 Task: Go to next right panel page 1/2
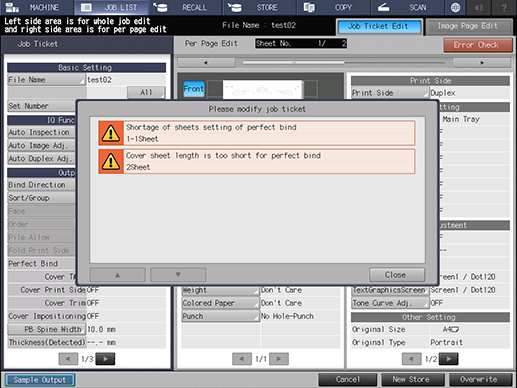(x=449, y=359)
